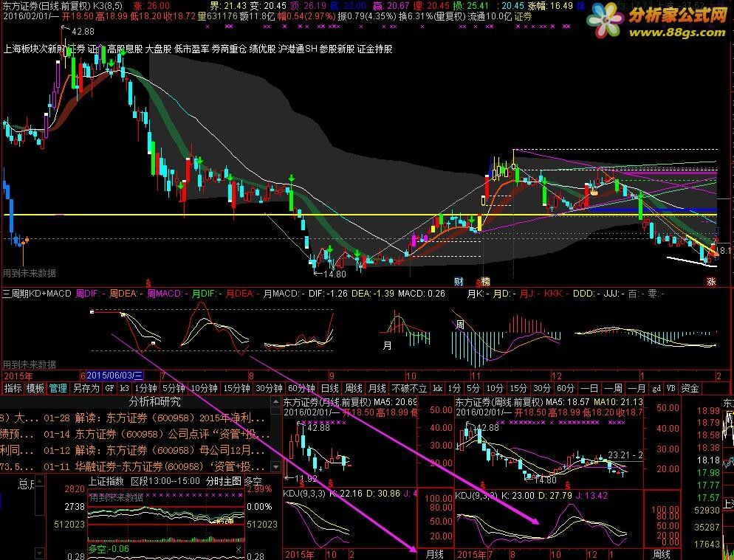Switch chart to 30分钟 period

pos(268,388)
